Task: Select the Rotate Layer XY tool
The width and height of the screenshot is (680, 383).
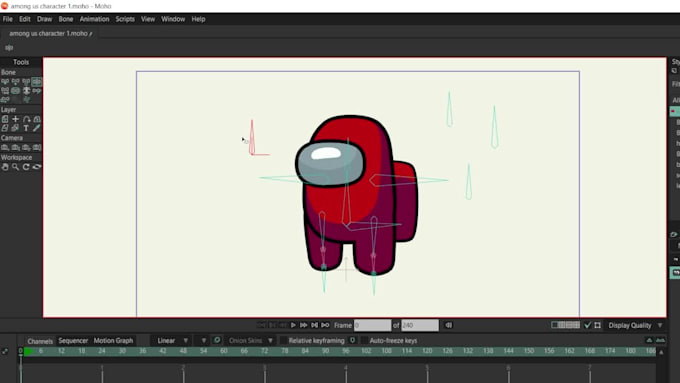Action: (x=37, y=119)
